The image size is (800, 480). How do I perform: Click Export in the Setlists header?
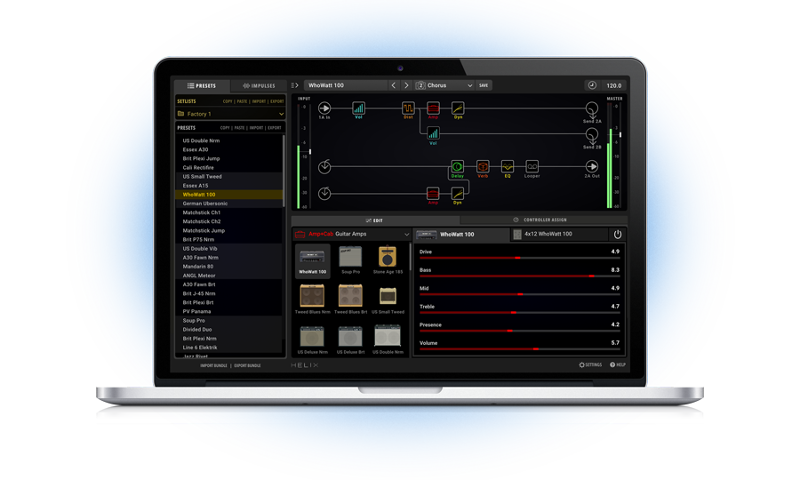[277, 102]
